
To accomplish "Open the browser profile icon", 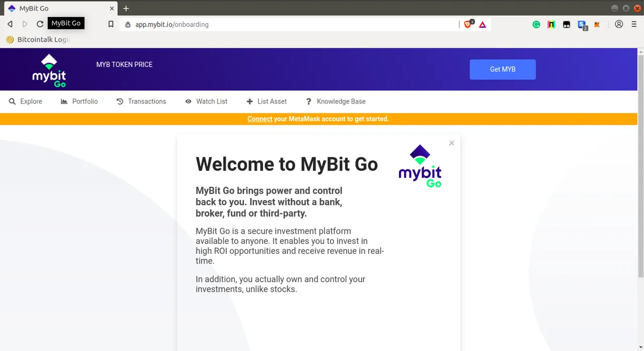I will pos(619,24).
